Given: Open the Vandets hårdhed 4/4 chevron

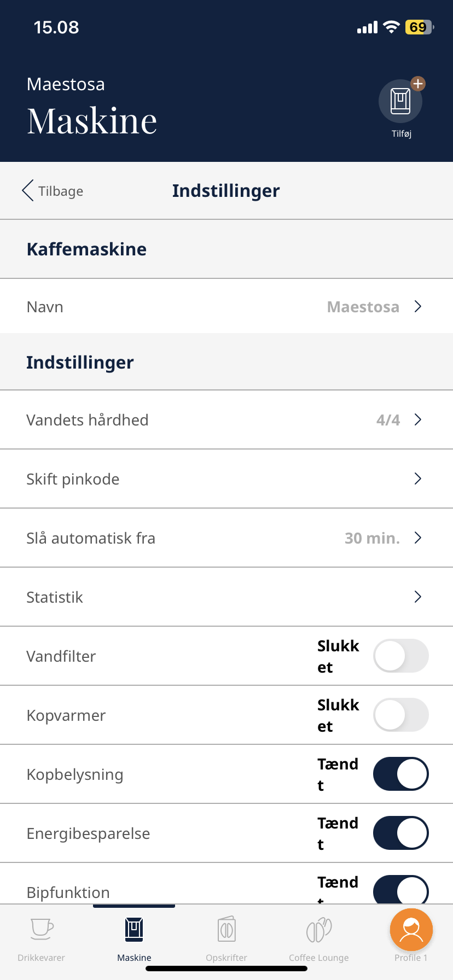Looking at the screenshot, I should tap(418, 420).
